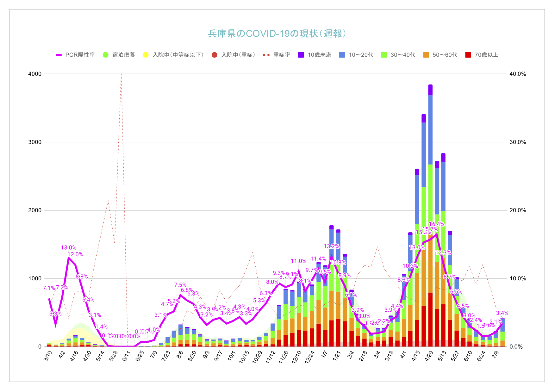Click the 4000 left axis label
Screen dimensions: 555x392
pyautogui.click(x=35, y=74)
